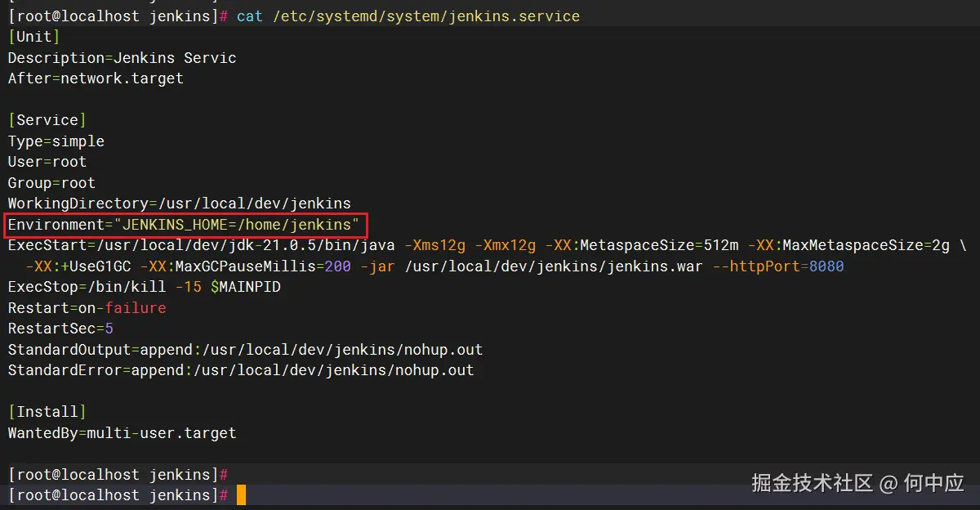Click the Type=simple line
980x510 pixels.
click(56, 141)
